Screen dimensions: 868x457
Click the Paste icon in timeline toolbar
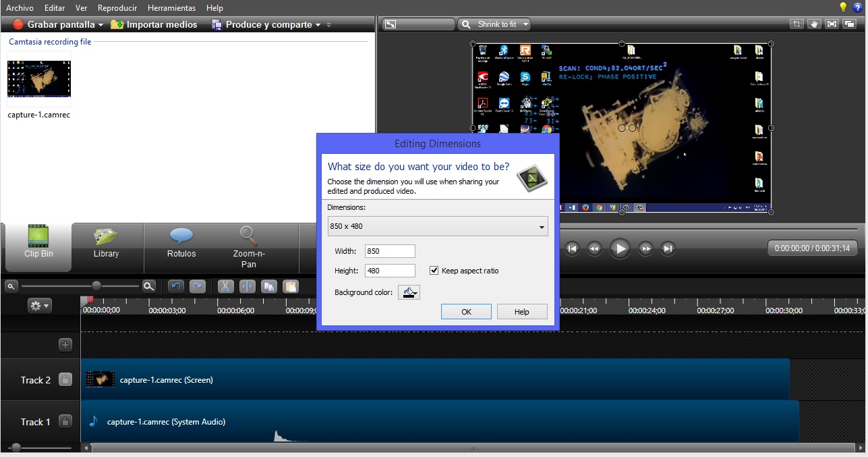click(x=290, y=286)
